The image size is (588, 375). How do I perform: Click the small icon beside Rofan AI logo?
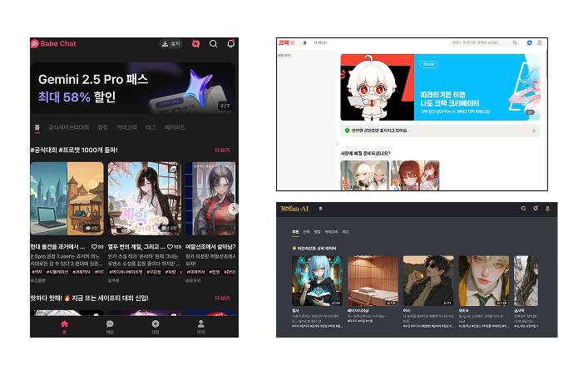tap(320, 209)
